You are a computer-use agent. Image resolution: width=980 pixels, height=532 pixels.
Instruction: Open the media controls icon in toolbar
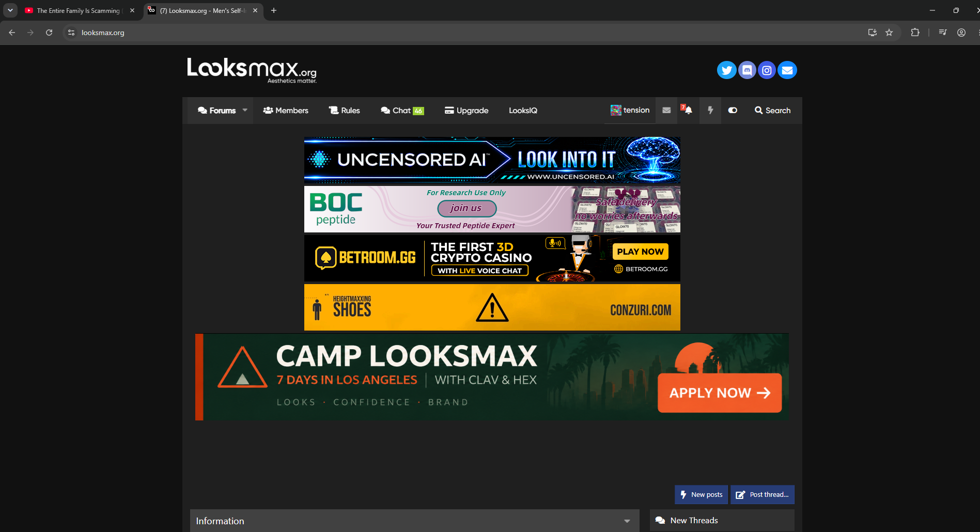coord(943,33)
